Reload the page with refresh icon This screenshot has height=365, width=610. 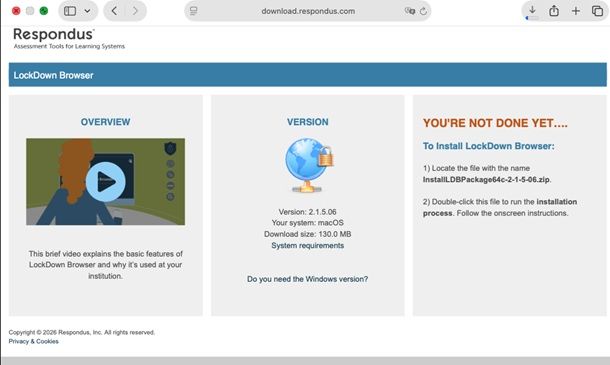(423, 11)
